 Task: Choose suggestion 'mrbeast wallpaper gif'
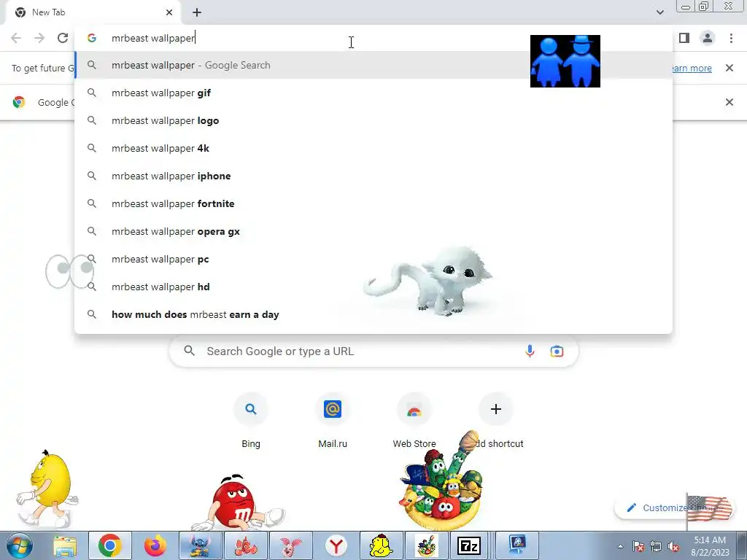click(x=373, y=93)
